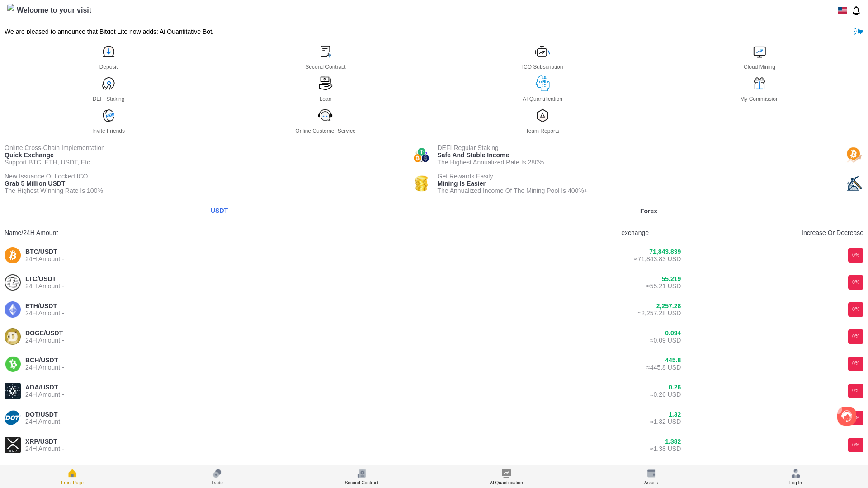Go to Front Page in the bottom navigation
The height and width of the screenshot is (488, 868).
pyautogui.click(x=72, y=477)
